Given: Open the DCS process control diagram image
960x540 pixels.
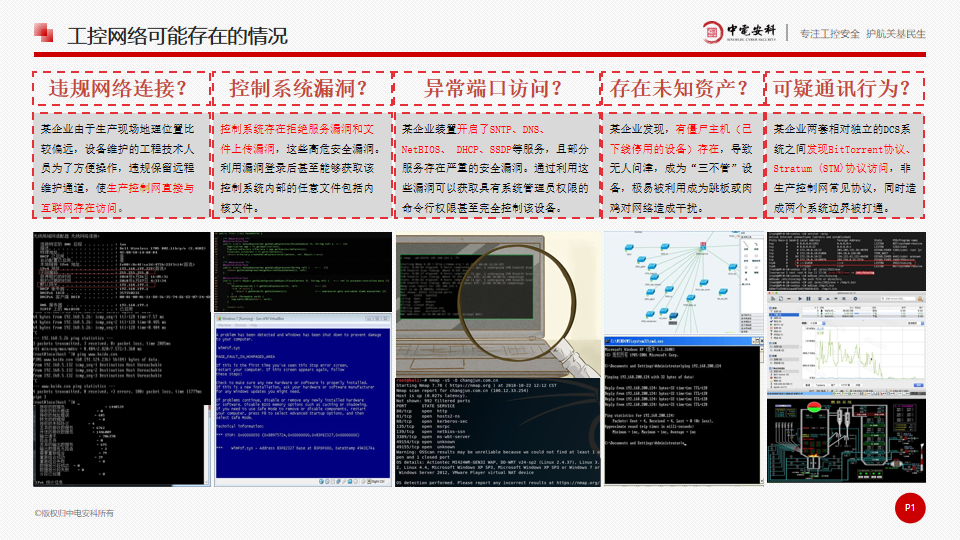Looking at the screenshot, I should [x=846, y=441].
